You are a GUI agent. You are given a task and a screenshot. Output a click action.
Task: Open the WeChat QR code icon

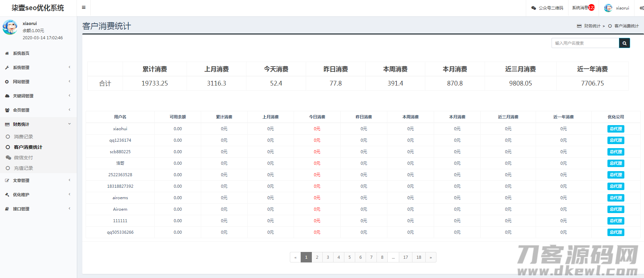click(x=534, y=8)
